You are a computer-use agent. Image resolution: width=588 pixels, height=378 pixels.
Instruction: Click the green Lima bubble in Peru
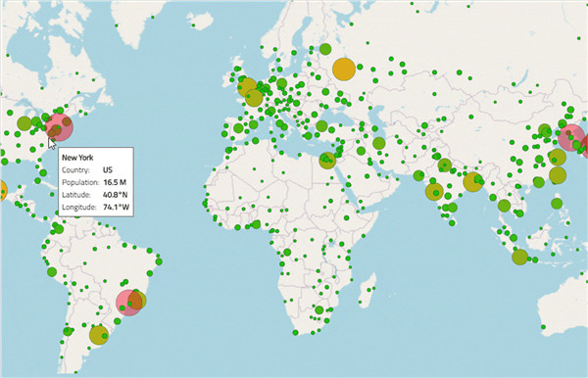click(52, 272)
